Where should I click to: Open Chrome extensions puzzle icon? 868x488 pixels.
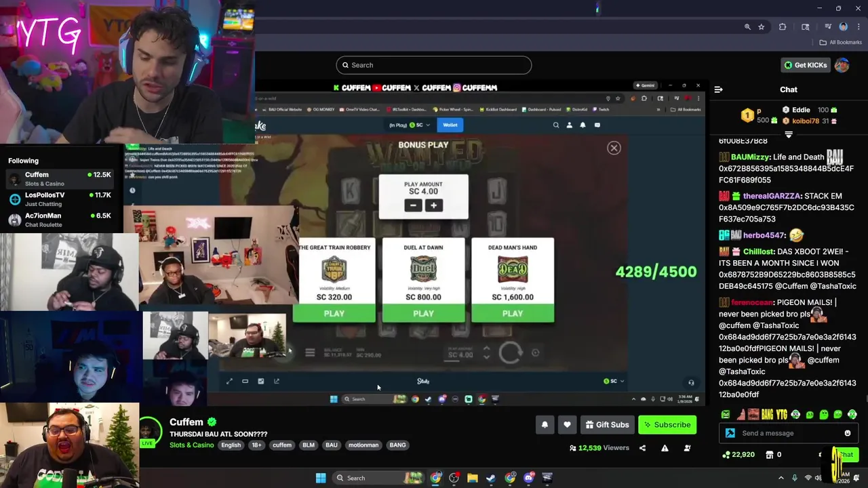click(783, 27)
